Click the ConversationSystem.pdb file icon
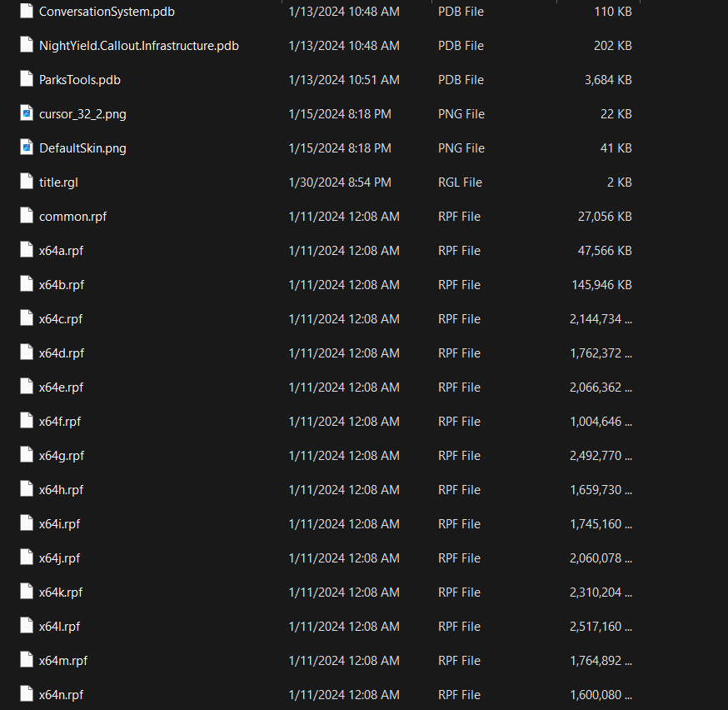The width and height of the screenshot is (728, 710). point(26,12)
